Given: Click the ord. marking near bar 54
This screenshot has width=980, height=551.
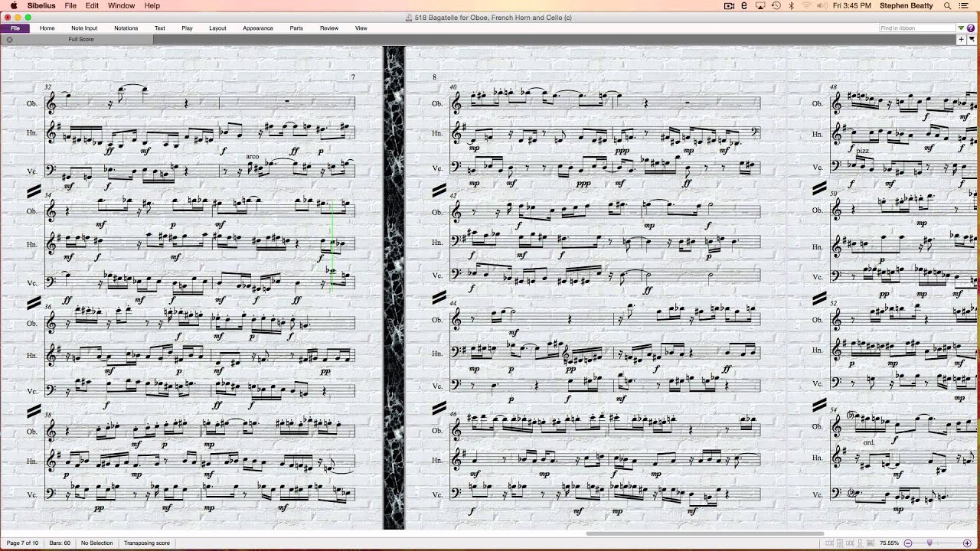Looking at the screenshot, I should point(869,442).
